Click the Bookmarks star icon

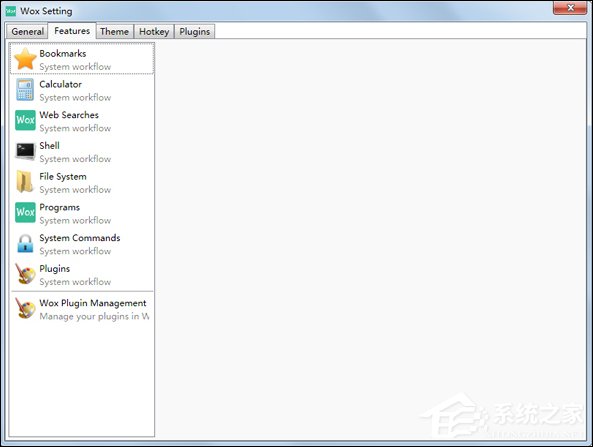[x=25, y=59]
